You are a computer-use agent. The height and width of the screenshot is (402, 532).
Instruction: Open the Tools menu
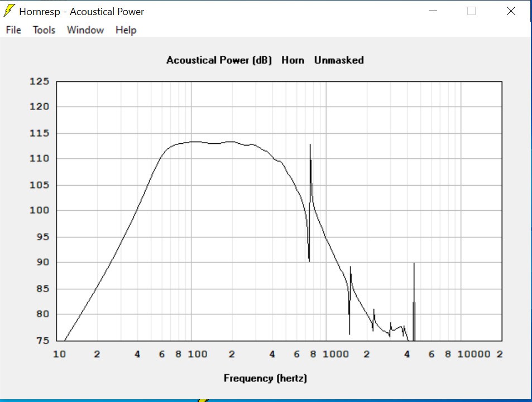pyautogui.click(x=44, y=30)
